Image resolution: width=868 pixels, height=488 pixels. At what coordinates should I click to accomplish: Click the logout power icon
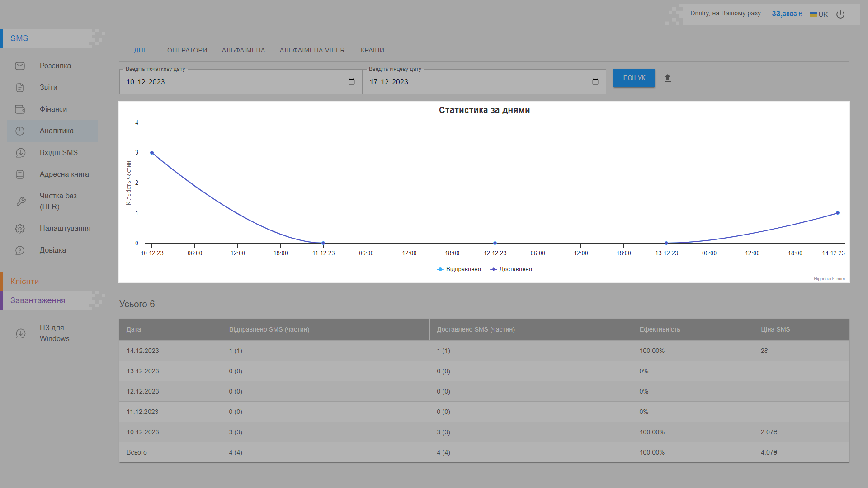(840, 14)
